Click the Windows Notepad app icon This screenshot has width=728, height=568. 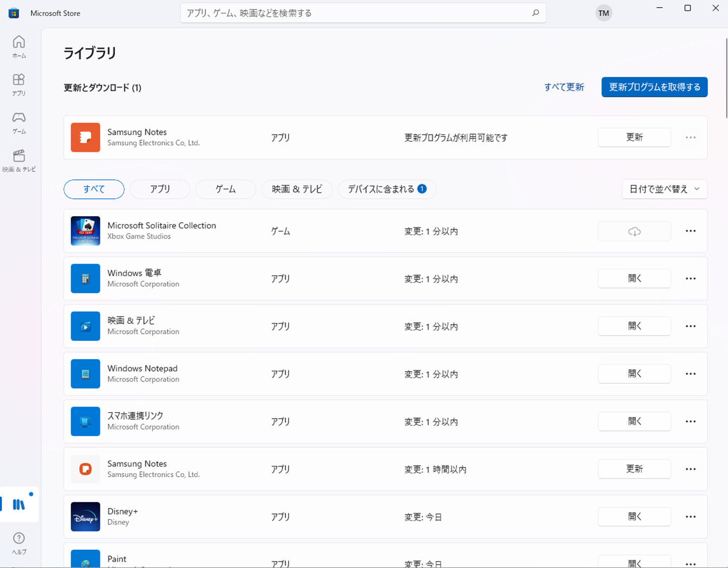(x=85, y=374)
